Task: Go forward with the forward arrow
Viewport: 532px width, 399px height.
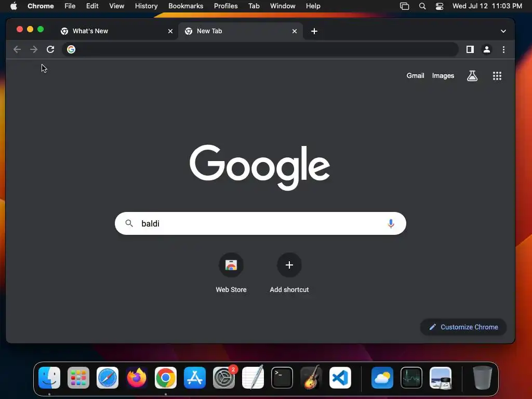Action: click(34, 49)
